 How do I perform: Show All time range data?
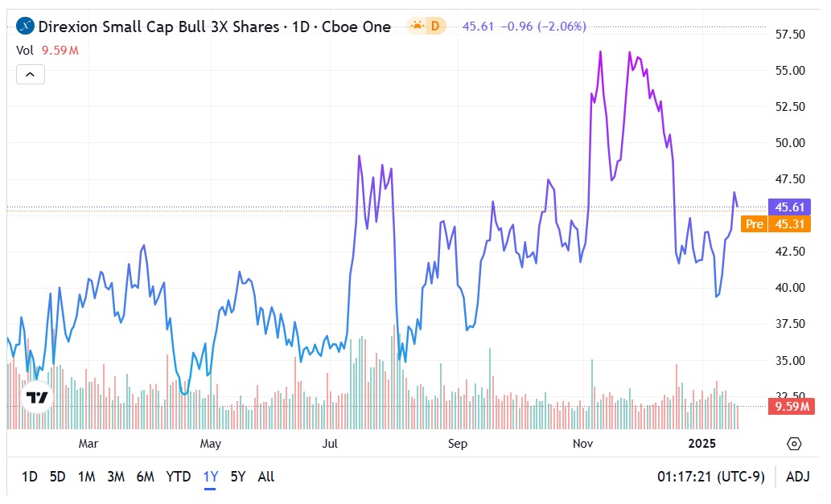point(266,477)
